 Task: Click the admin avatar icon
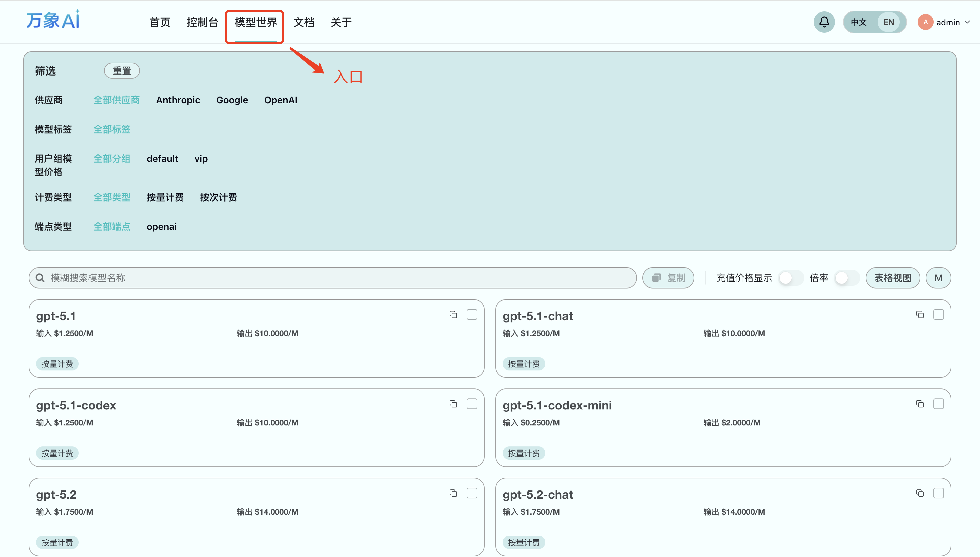click(925, 22)
